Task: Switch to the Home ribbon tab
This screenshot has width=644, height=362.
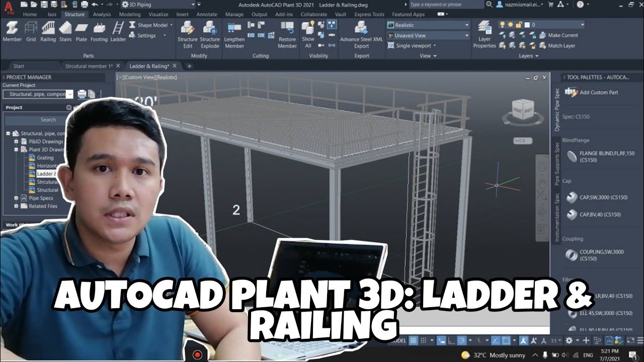Action: tap(30, 15)
